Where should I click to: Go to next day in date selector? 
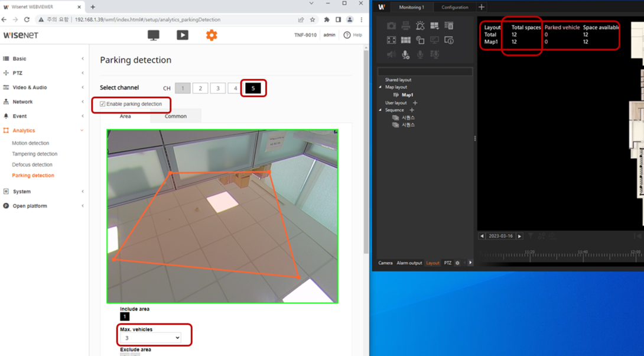[x=519, y=236]
